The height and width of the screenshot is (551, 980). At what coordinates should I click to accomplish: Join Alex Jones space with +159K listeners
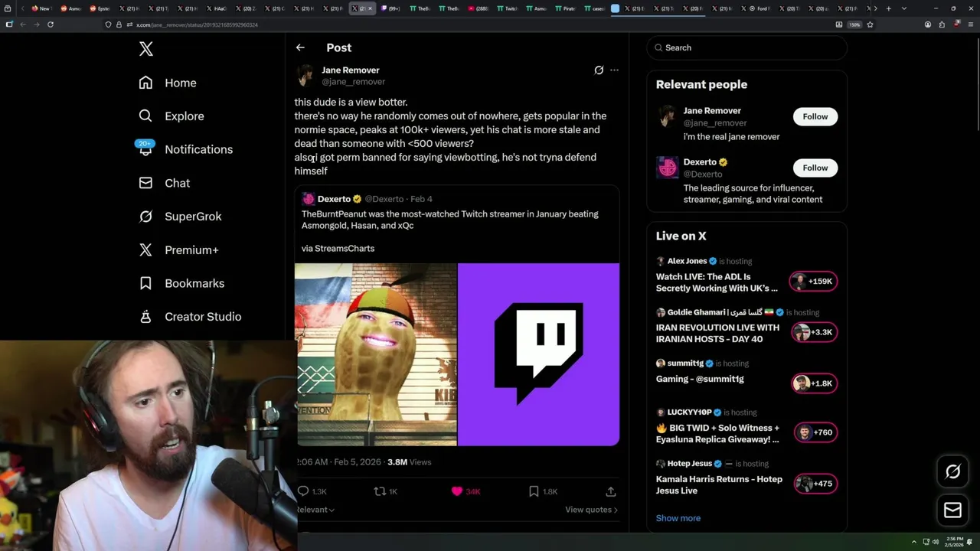coord(814,282)
